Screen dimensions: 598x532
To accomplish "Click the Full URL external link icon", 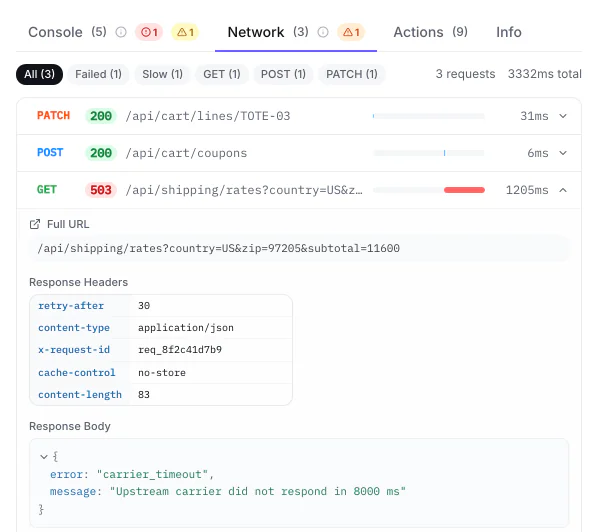I will pyautogui.click(x=35, y=224).
